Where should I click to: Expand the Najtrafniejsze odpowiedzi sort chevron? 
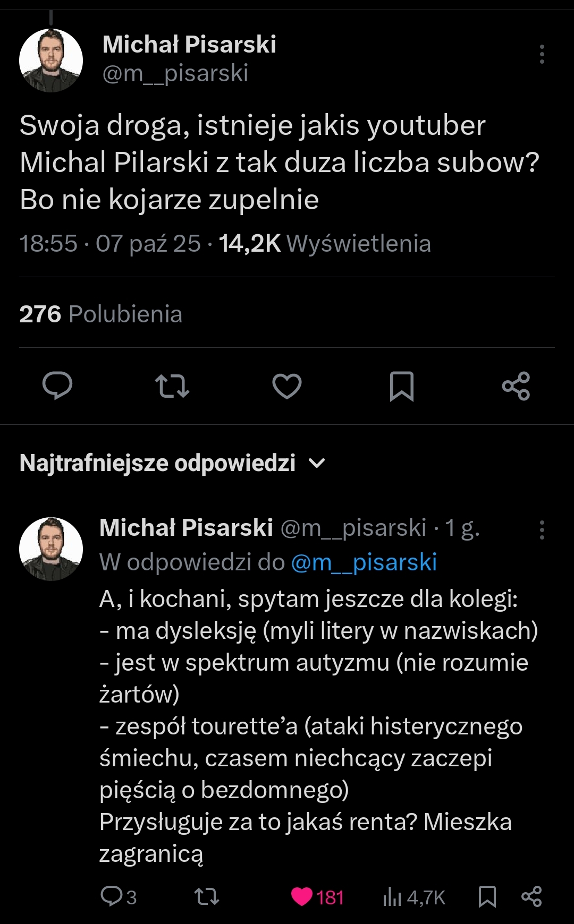point(317,464)
